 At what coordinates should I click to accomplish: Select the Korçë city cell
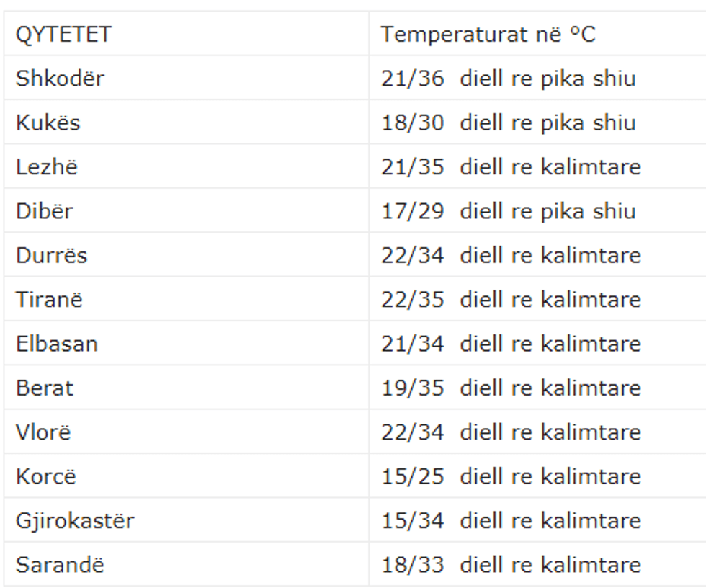tap(46, 477)
